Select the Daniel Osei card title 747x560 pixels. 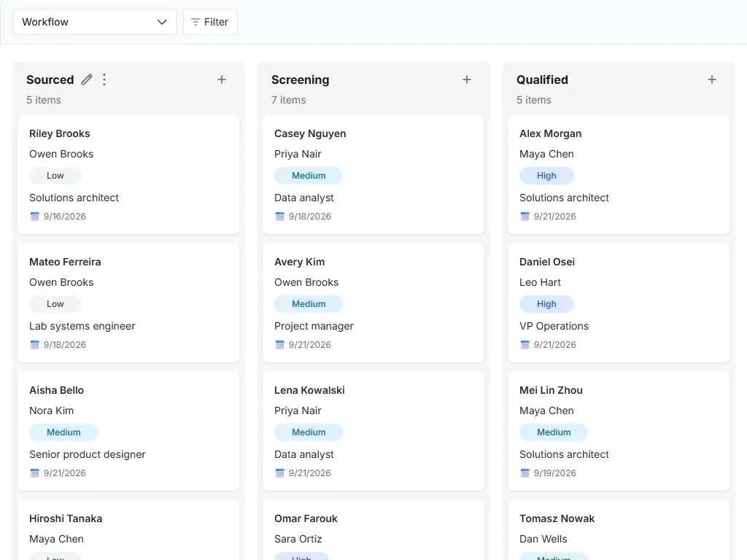(x=547, y=262)
